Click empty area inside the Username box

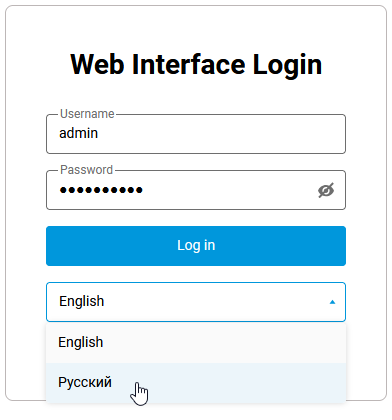220,134
